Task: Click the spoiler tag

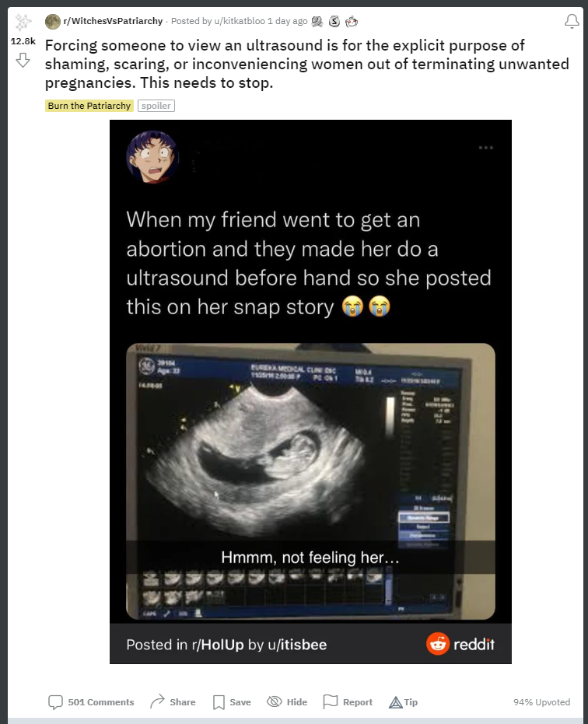Action: [x=156, y=106]
